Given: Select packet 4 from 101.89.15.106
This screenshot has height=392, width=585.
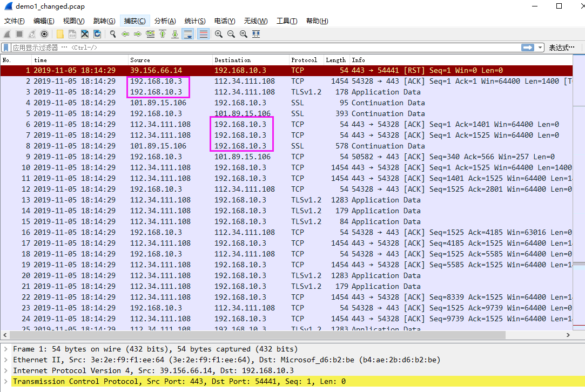Looking at the screenshot, I should (x=286, y=103).
